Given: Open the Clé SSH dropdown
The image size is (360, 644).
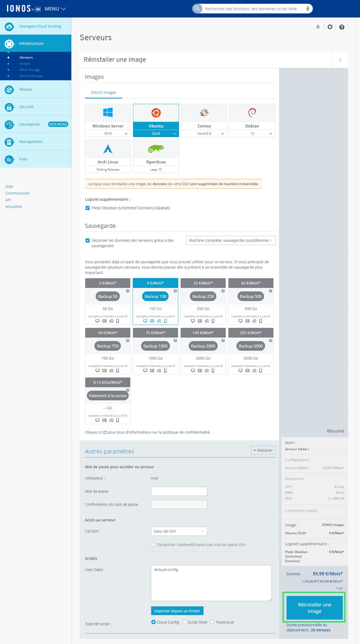Looking at the screenshot, I should tap(179, 531).
